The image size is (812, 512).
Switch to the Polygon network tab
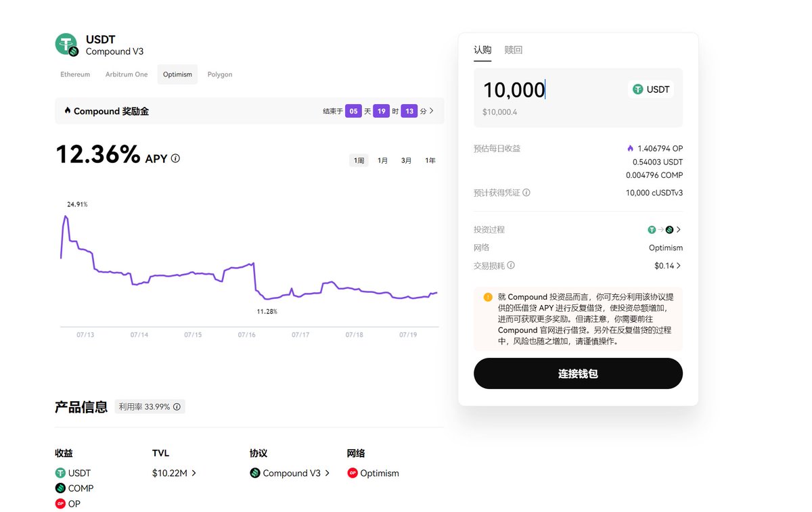220,74
